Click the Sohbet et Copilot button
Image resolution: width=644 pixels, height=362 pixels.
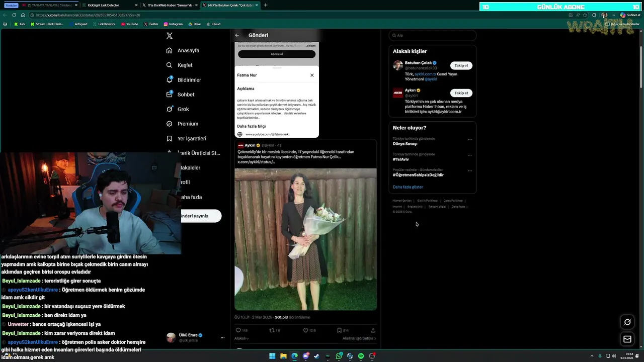pyautogui.click(x=629, y=15)
